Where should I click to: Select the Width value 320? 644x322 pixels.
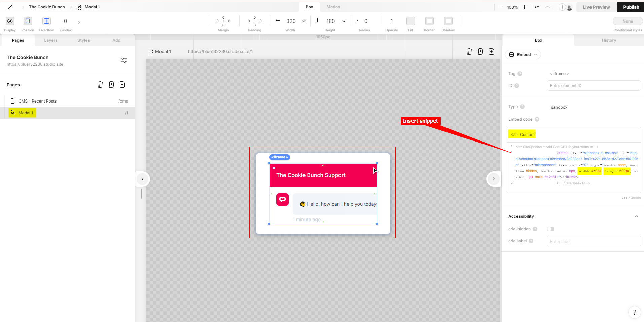tap(291, 21)
